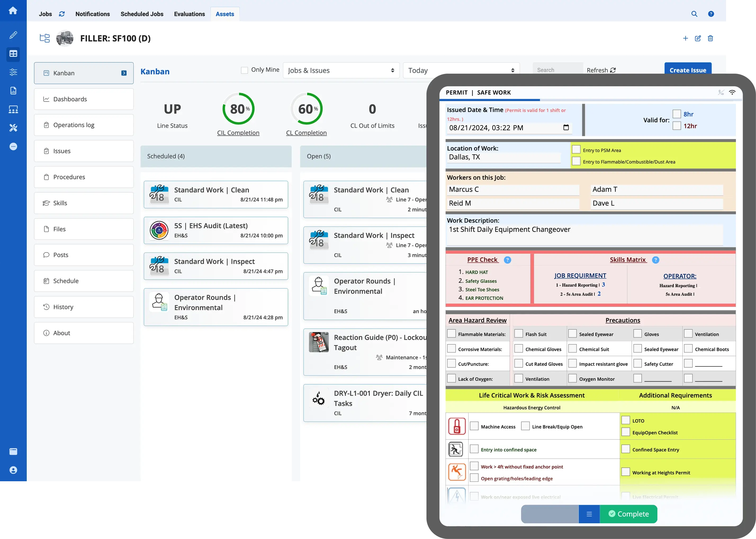Enable Entry to PSM Area
Screen dimensions: 756x539
pos(576,150)
